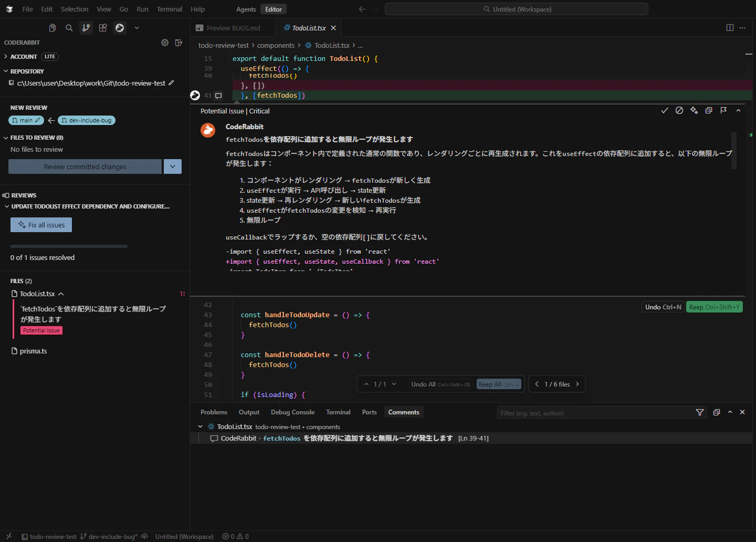756x542 pixels.
Task: Click the flag icon on the comment
Action: pos(723,110)
